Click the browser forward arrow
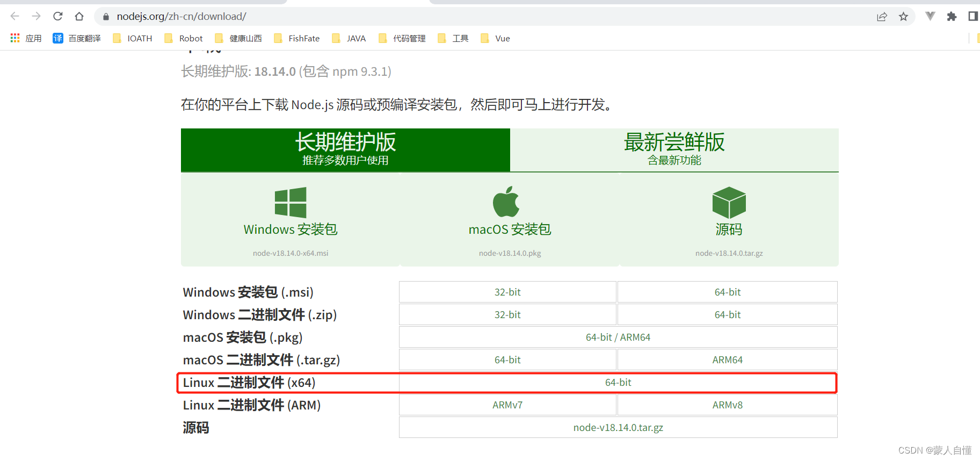The image size is (980, 460). [36, 16]
